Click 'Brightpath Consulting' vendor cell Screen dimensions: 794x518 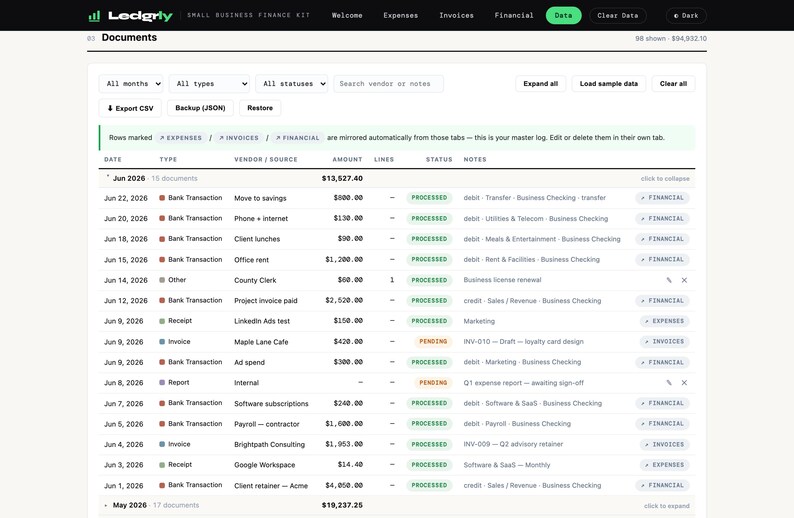pyautogui.click(x=269, y=445)
